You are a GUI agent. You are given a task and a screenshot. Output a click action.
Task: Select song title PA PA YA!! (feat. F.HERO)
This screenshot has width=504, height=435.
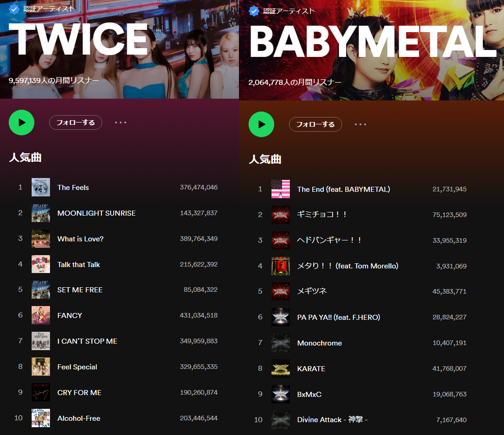338,318
